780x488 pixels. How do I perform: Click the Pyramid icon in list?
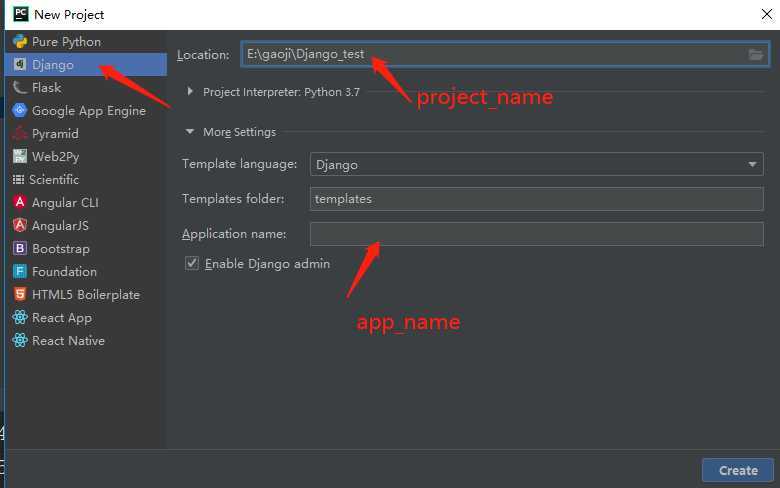(20, 133)
